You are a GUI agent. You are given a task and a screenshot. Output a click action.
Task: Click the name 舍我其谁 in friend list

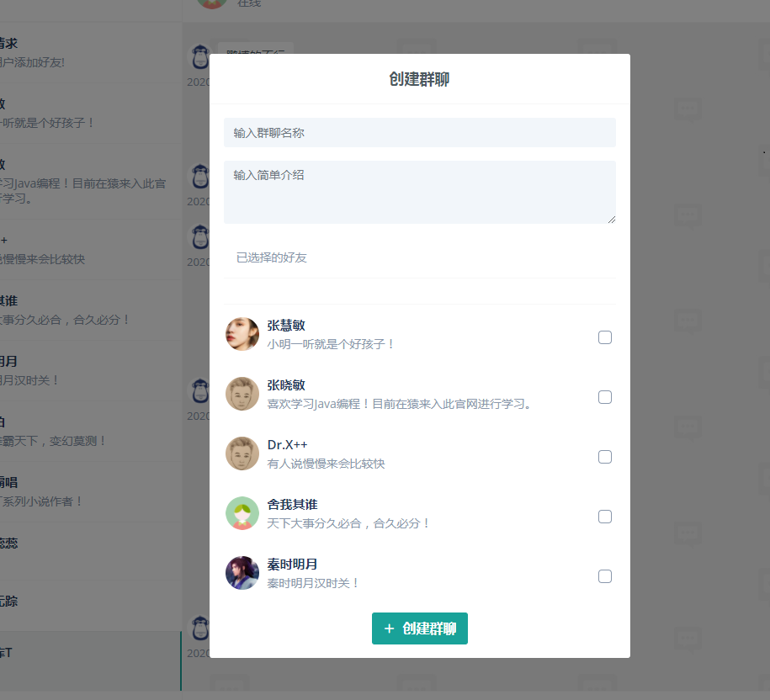tap(292, 505)
